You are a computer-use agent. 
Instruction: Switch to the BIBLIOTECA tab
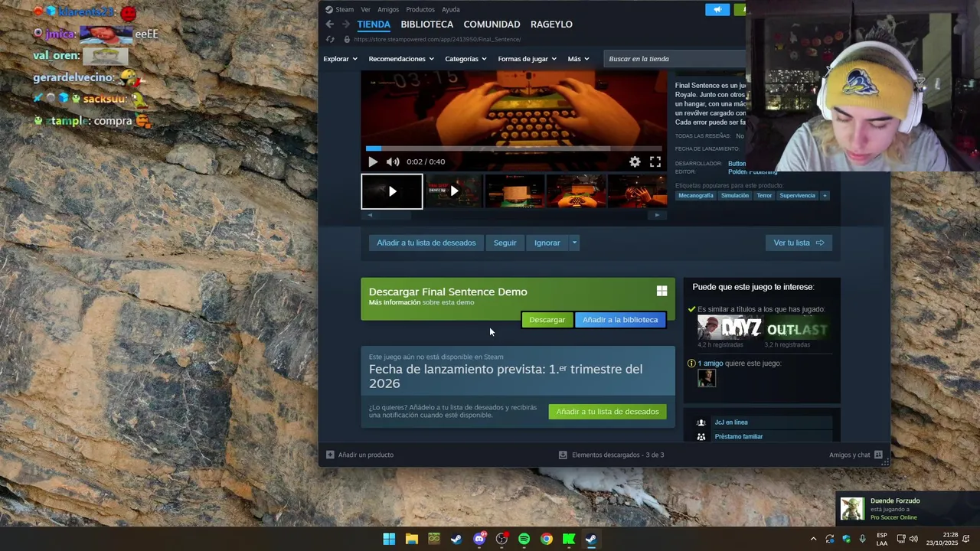point(426,24)
